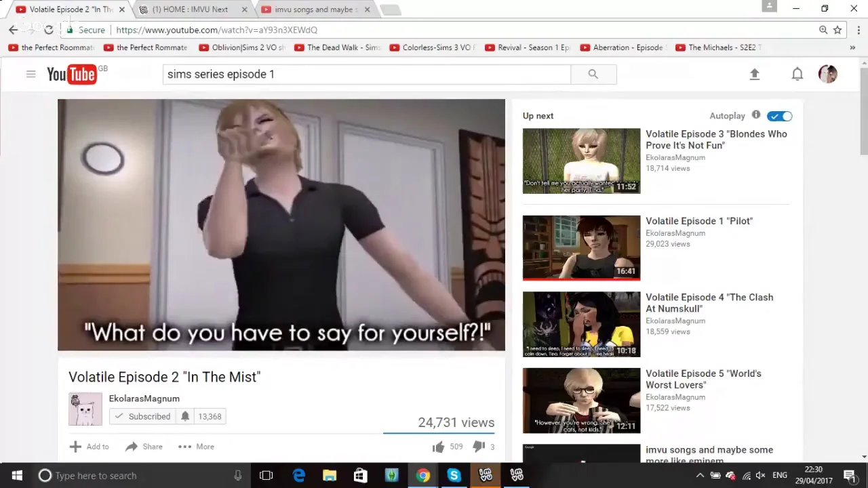Expand the More actions menu
This screenshot has width=868, height=488.
[x=196, y=447]
